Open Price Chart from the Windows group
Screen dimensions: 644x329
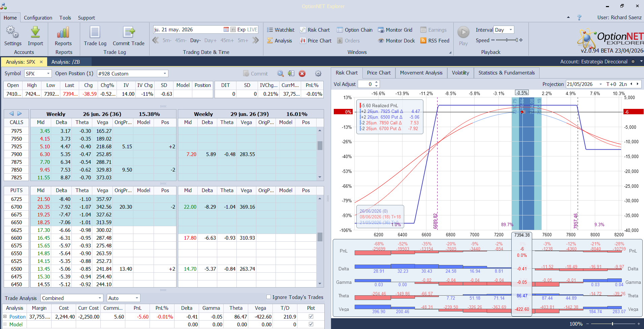tap(316, 40)
